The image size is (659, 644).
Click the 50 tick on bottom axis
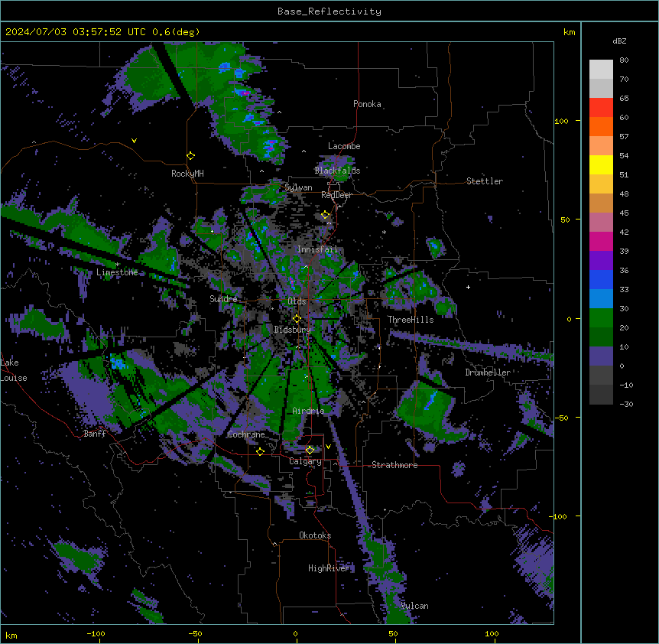tap(394, 633)
